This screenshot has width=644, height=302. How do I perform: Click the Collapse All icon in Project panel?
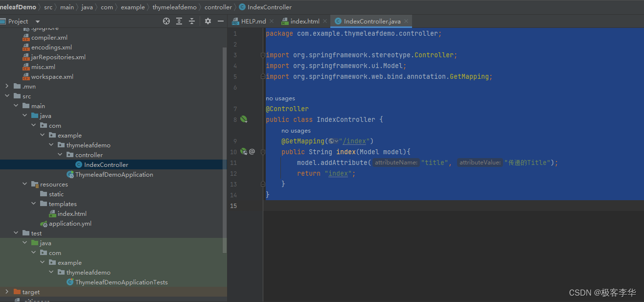(x=192, y=21)
